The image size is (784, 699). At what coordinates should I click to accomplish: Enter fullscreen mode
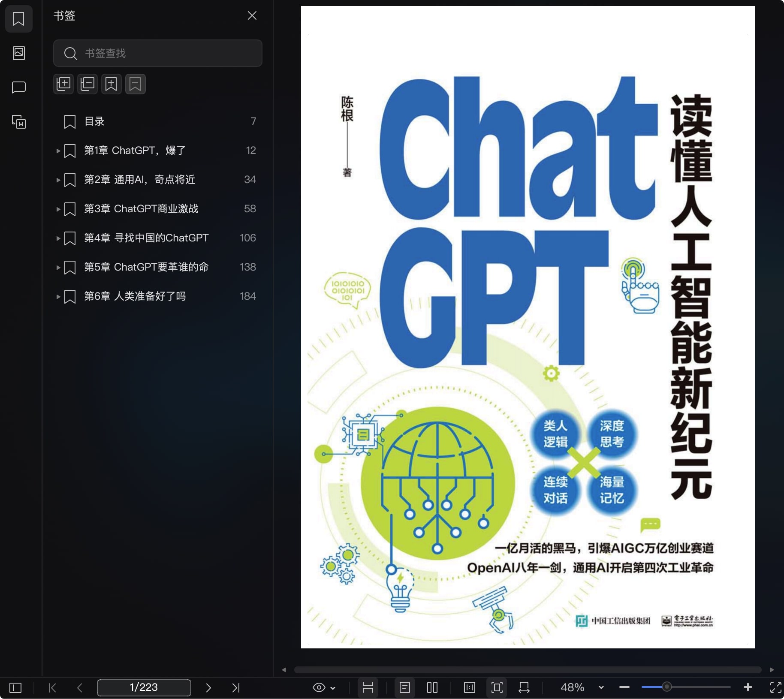pos(775,687)
